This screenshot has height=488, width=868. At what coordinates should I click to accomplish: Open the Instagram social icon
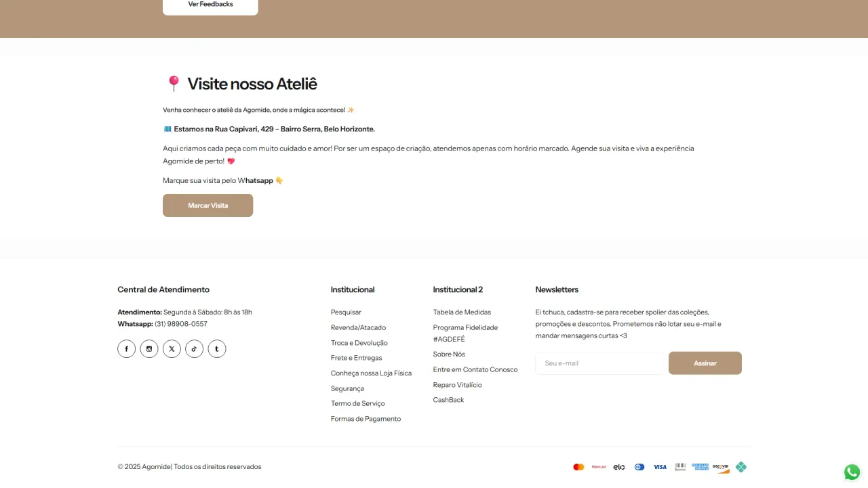point(149,349)
